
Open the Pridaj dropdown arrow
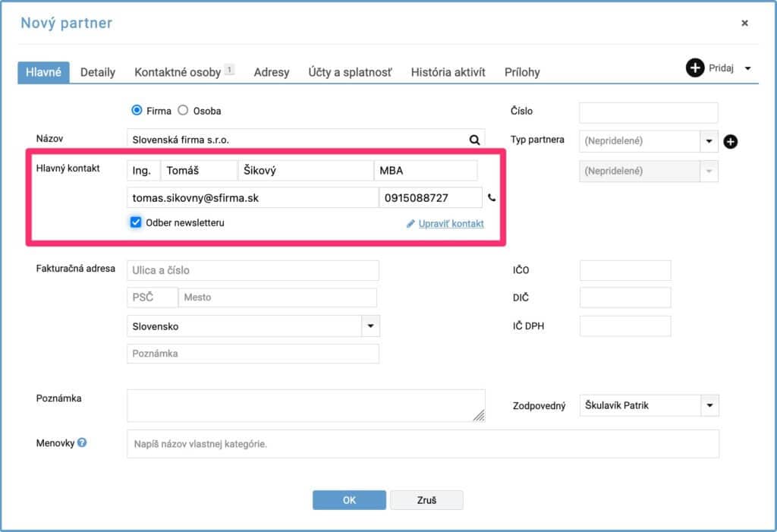click(x=747, y=68)
